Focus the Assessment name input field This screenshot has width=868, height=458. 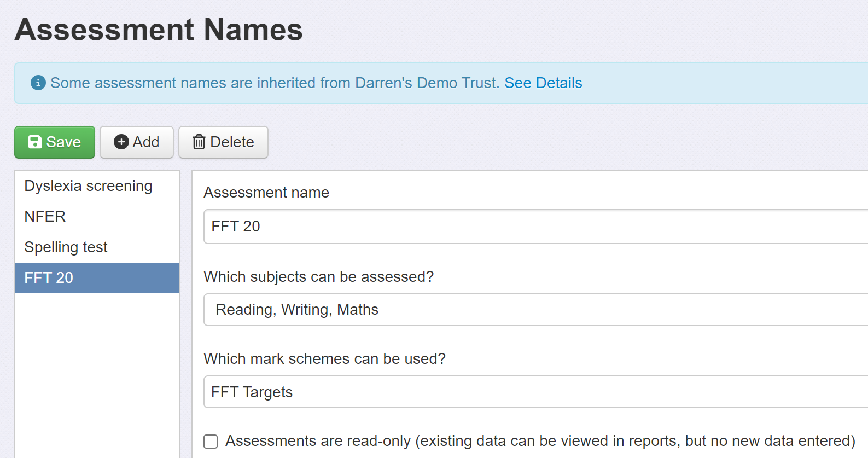coord(536,227)
